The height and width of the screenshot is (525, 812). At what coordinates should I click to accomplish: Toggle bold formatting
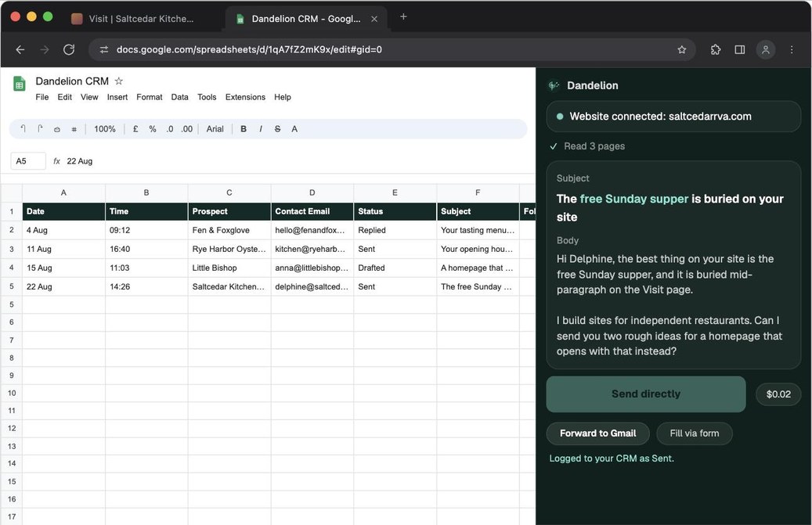244,129
